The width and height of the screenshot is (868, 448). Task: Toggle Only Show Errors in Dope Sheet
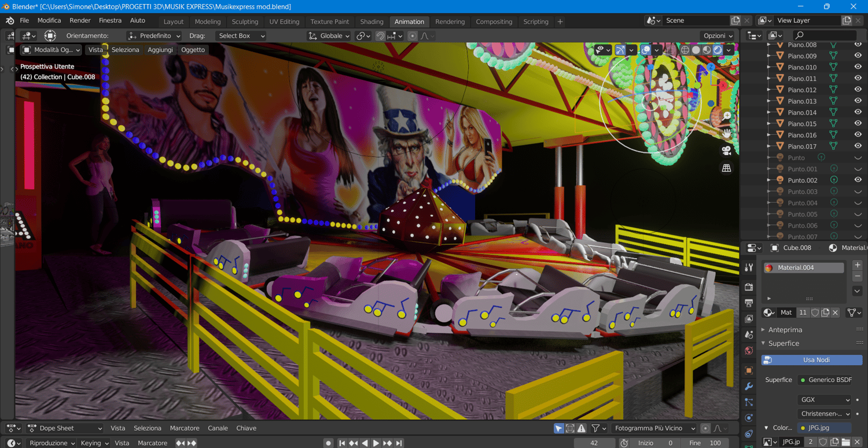pyautogui.click(x=582, y=428)
